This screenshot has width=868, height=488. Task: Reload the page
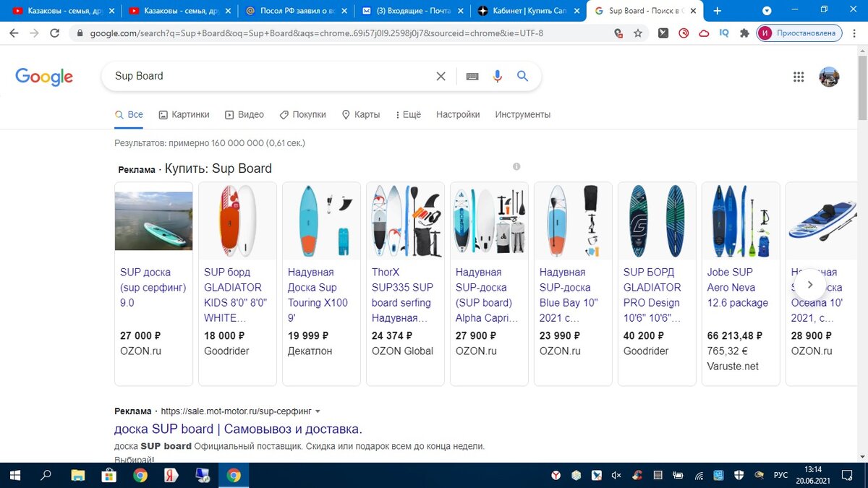pyautogui.click(x=54, y=33)
